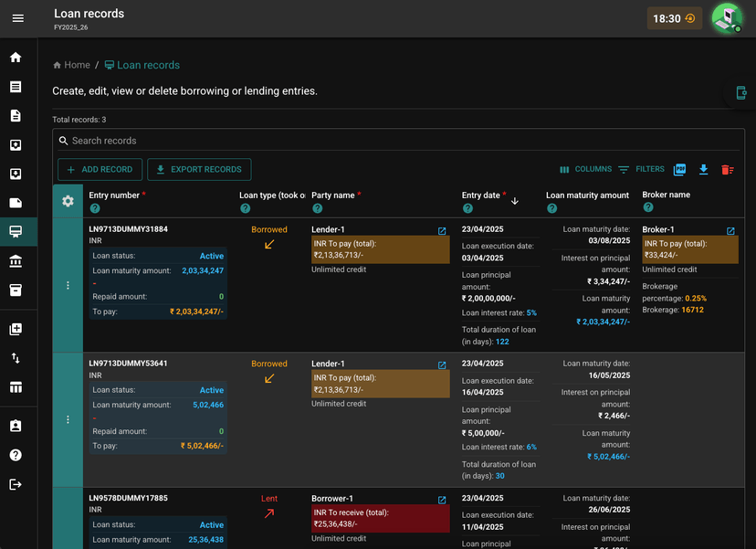Click the Lent loan type label
This screenshot has width=756, height=549.
pyautogui.click(x=269, y=499)
